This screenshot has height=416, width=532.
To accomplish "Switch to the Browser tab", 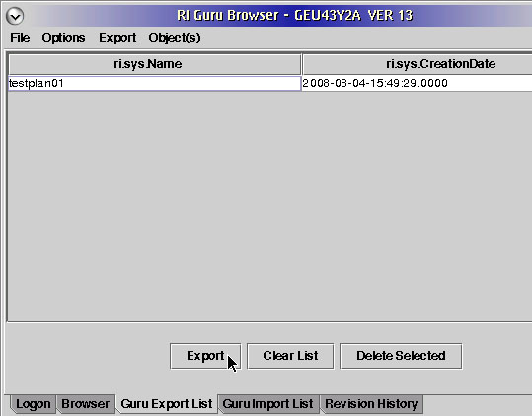I will [86, 404].
